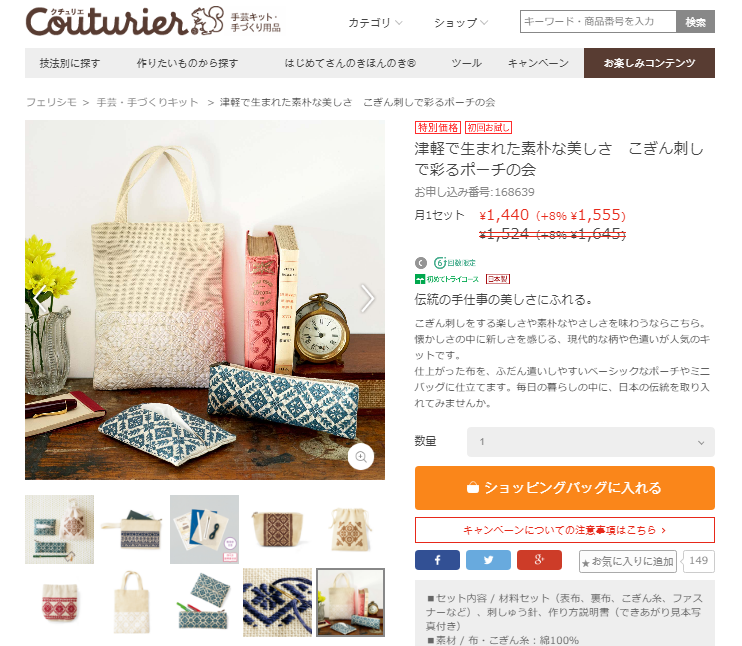Click the grey circular C badge icon
The image size is (742, 646).
[421, 263]
